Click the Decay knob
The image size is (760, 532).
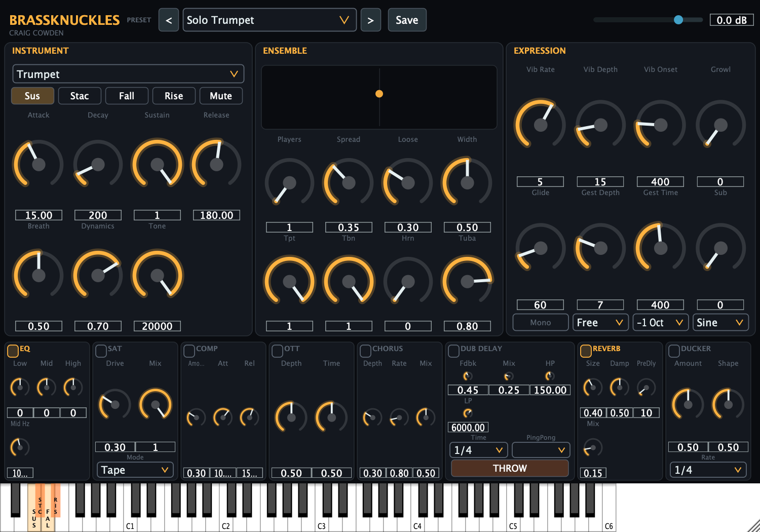pos(98,164)
